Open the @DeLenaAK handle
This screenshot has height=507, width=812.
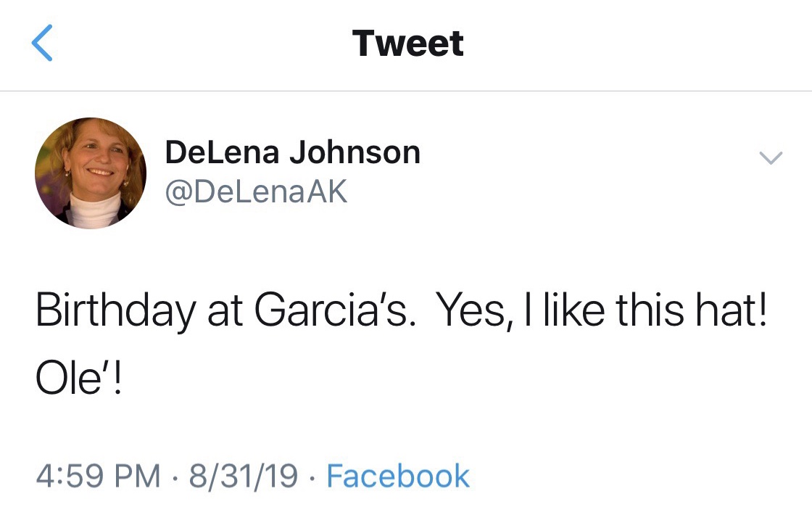point(256,192)
